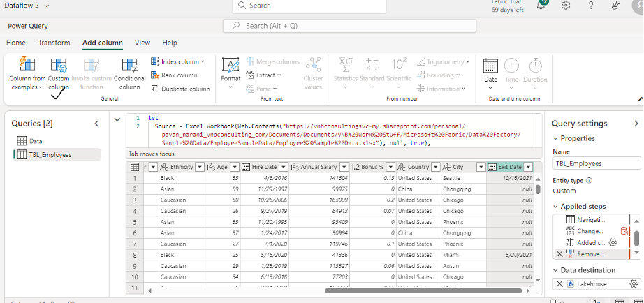Click the horizontal scrollbar of data grid

423,290
